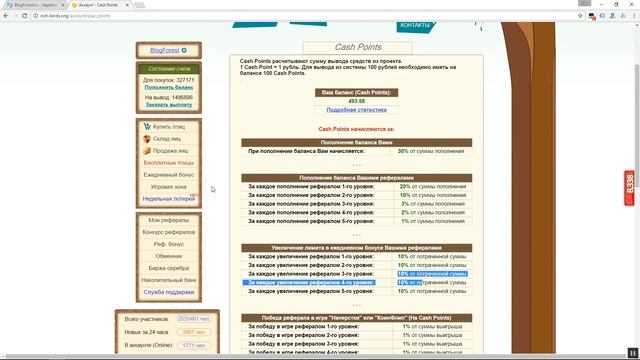Select the Аккаунт - Cash Points tab

tap(99, 5)
